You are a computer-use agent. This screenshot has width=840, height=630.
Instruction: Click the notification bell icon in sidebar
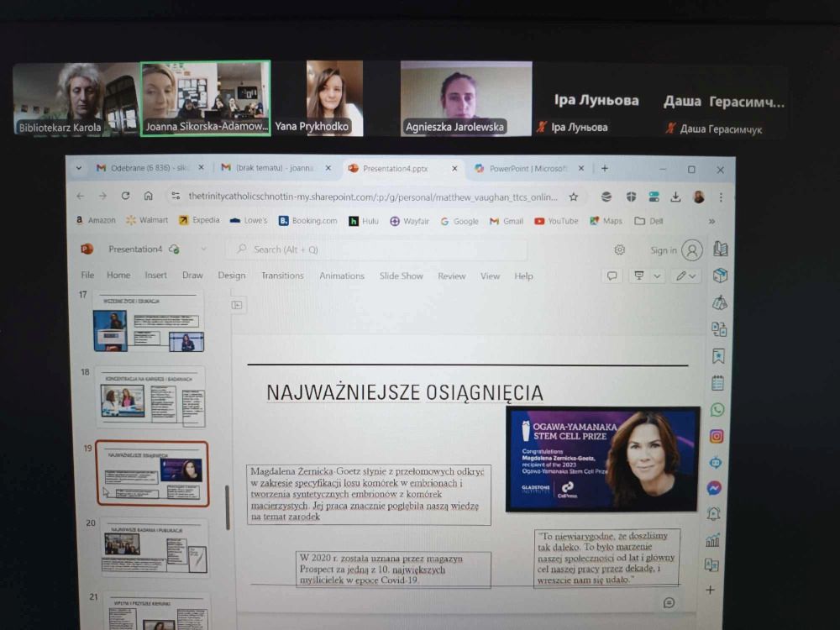point(713,514)
